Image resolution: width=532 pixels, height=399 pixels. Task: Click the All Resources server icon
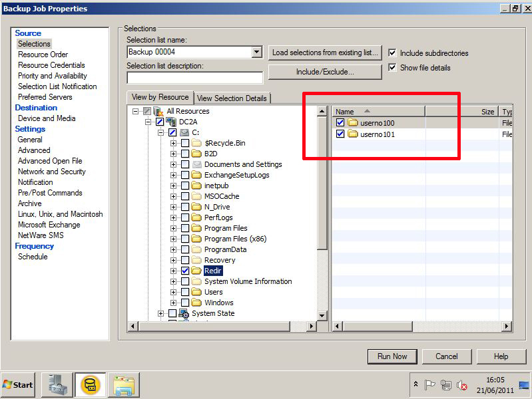pos(158,111)
